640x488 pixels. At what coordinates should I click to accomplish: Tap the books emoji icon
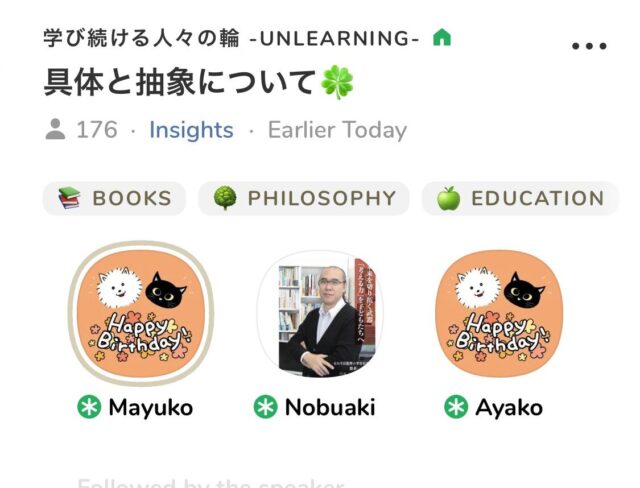click(69, 198)
